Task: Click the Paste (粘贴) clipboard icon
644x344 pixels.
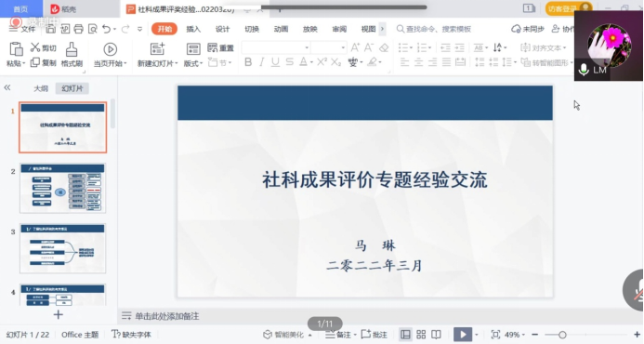Action: (16, 49)
